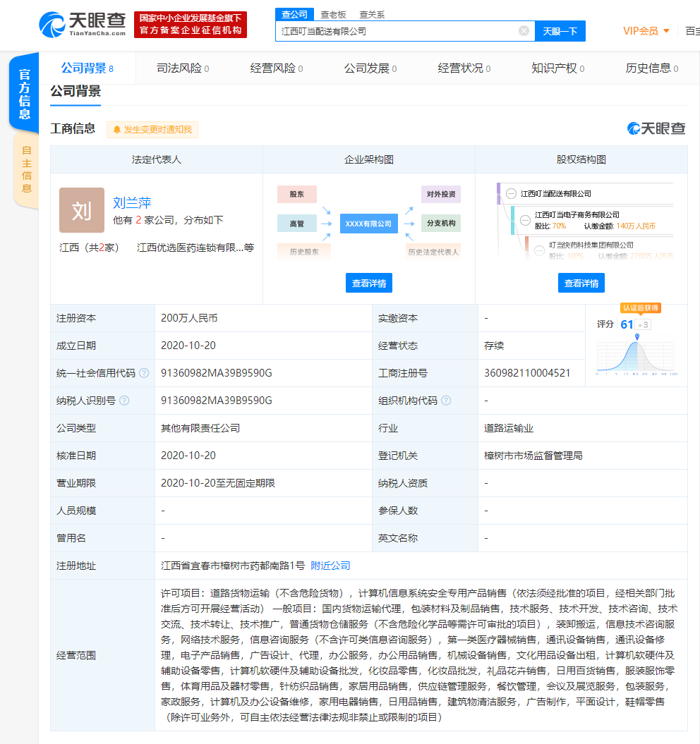Click the 70% share ratio text
The height and width of the screenshot is (744, 700).
(x=559, y=226)
